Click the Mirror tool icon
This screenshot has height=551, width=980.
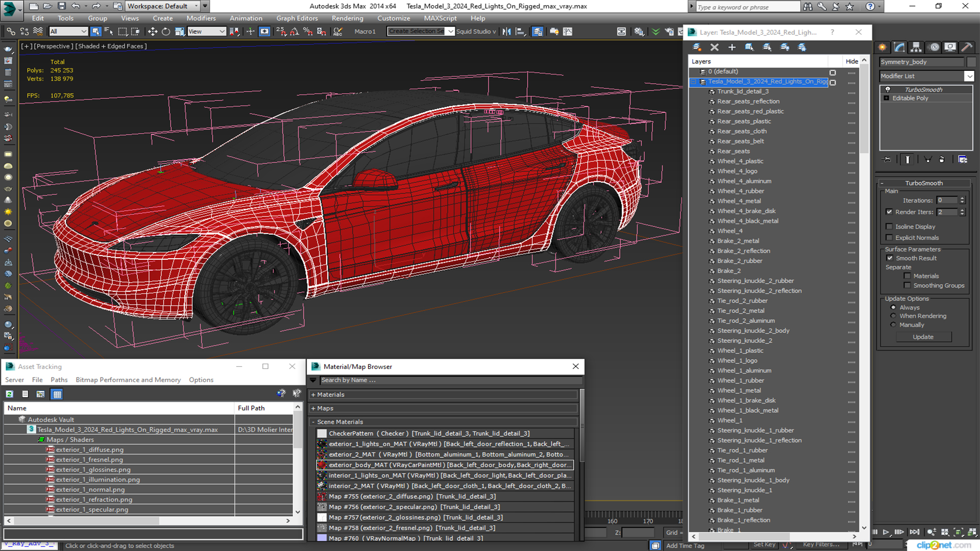(506, 32)
